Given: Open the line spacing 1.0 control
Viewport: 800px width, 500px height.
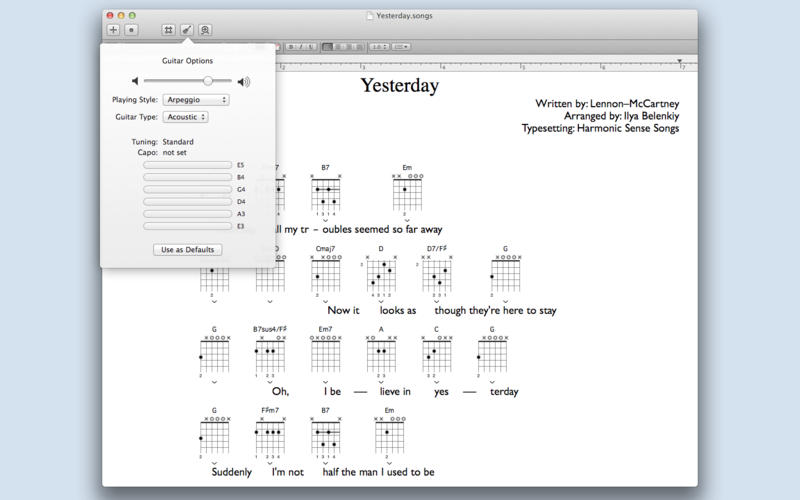Looking at the screenshot, I should coord(379,47).
